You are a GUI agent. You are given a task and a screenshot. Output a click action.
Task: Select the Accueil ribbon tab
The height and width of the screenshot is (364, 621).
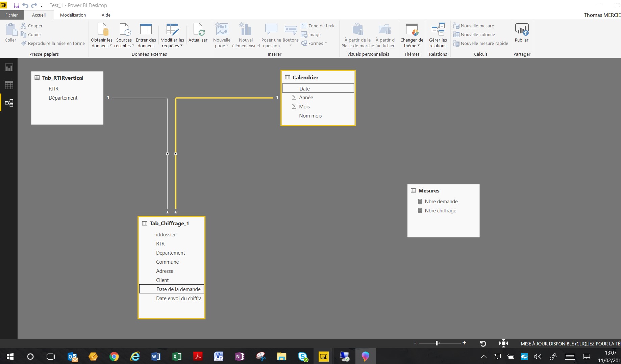[39, 15]
